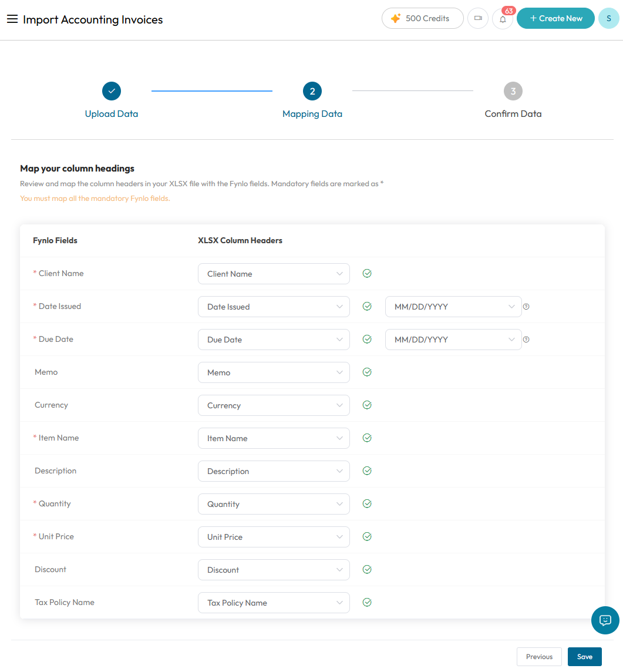Open the Tax Policy Name column dropdown
The width and height of the screenshot is (623, 672).
pyautogui.click(x=274, y=603)
